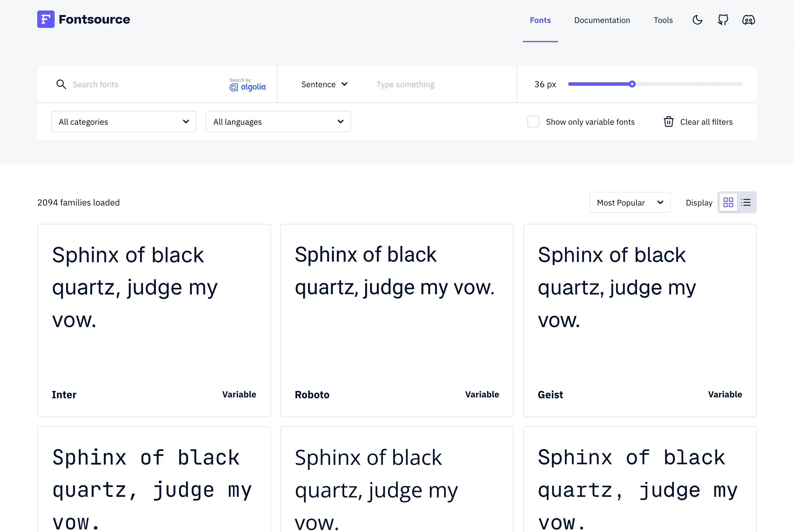Open the Discord icon link

tap(749, 20)
